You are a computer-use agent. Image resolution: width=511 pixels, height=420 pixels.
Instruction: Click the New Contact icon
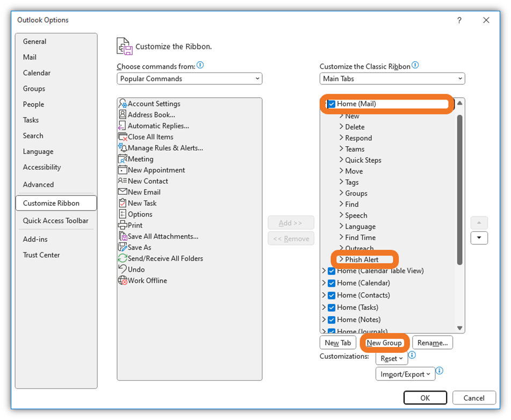pos(123,180)
